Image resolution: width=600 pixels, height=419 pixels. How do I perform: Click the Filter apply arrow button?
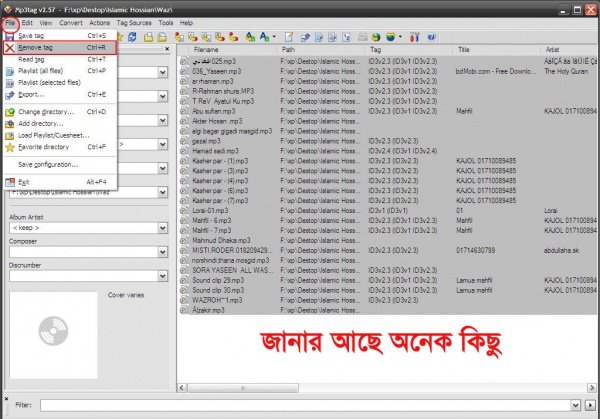590,405
